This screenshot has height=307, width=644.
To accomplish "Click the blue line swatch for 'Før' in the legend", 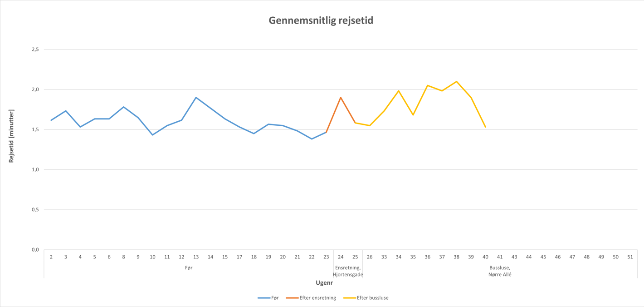I will pyautogui.click(x=264, y=298).
